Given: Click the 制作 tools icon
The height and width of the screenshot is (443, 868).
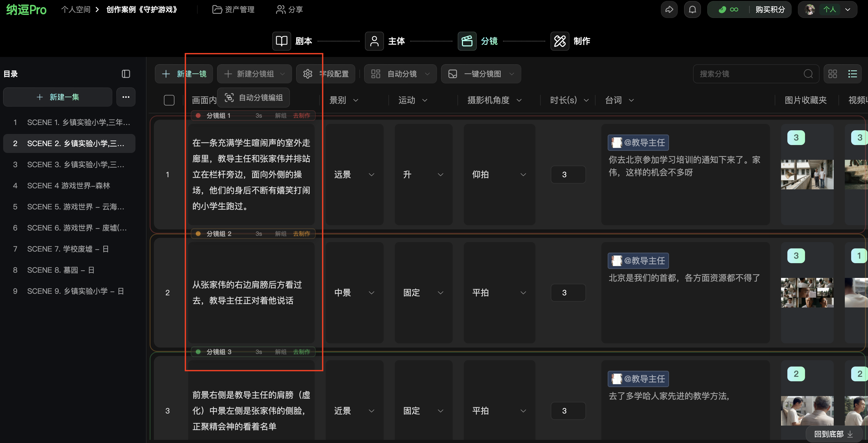Looking at the screenshot, I should (x=560, y=41).
